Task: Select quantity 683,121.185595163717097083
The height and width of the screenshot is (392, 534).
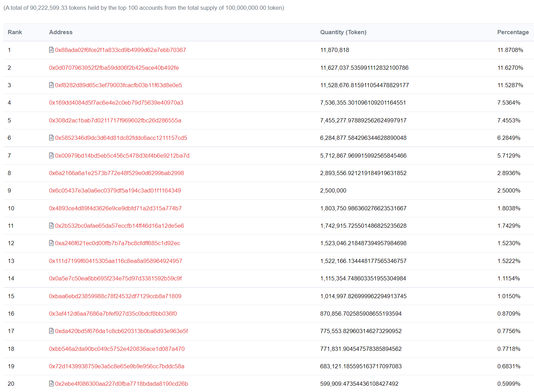Action: 361,366
